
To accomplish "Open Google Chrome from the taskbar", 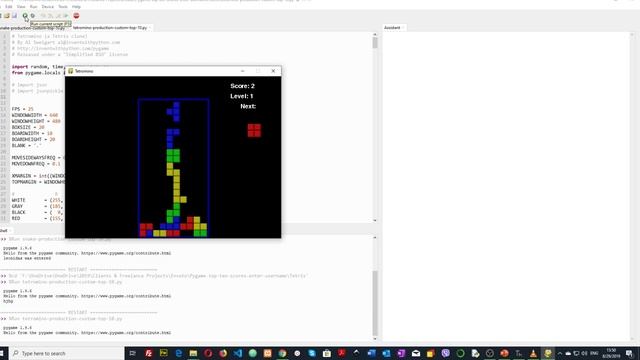I will click(x=282, y=353).
